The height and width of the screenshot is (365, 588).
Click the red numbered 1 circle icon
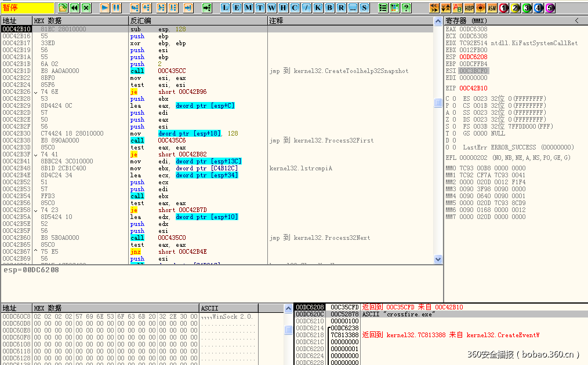tap(503, 8)
